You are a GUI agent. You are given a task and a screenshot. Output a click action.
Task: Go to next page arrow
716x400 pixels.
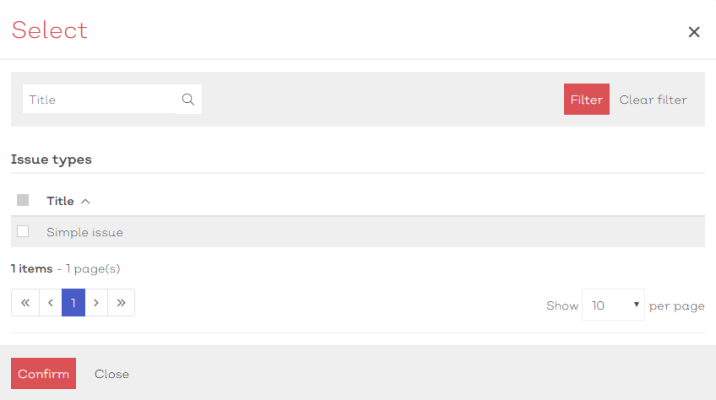96,302
